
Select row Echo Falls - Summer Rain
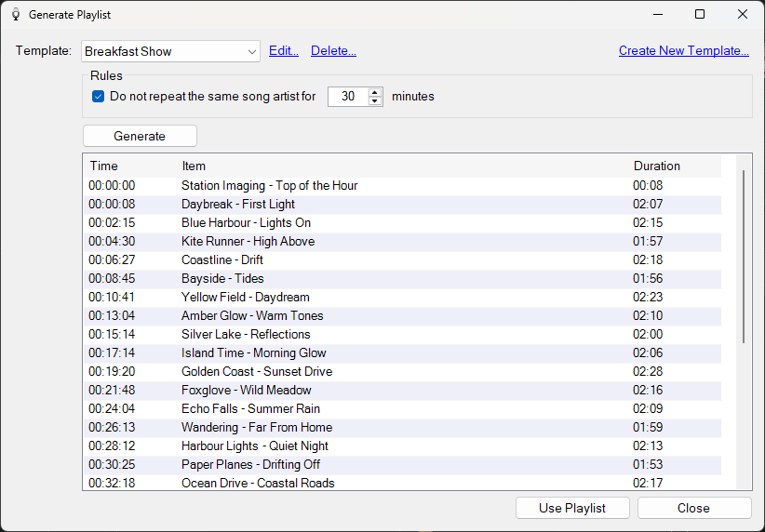coord(402,408)
